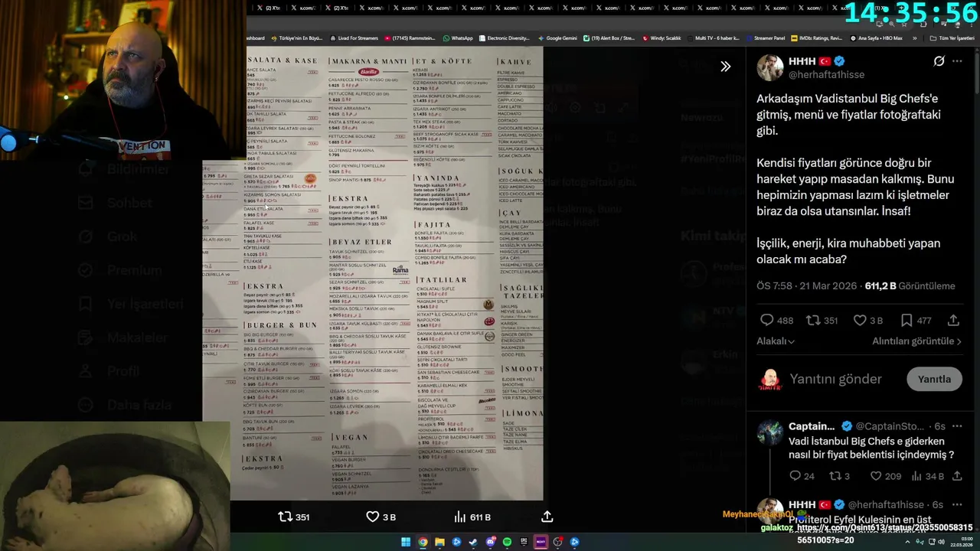Open @herhafta1hisse handle link
Viewport: 980px width, 551px height.
pyautogui.click(x=826, y=74)
